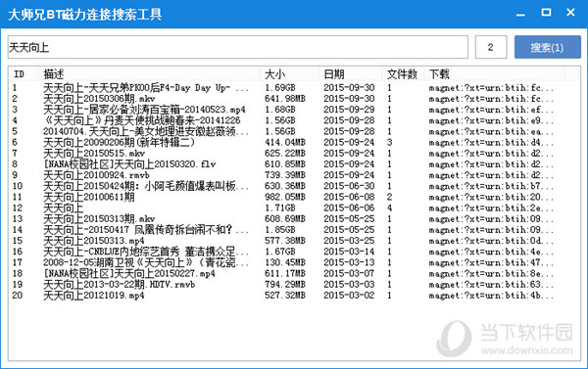Image resolution: width=588 pixels, height=369 pixels.
Task: Select result 天天向上20100611期
Action: [x=89, y=197]
